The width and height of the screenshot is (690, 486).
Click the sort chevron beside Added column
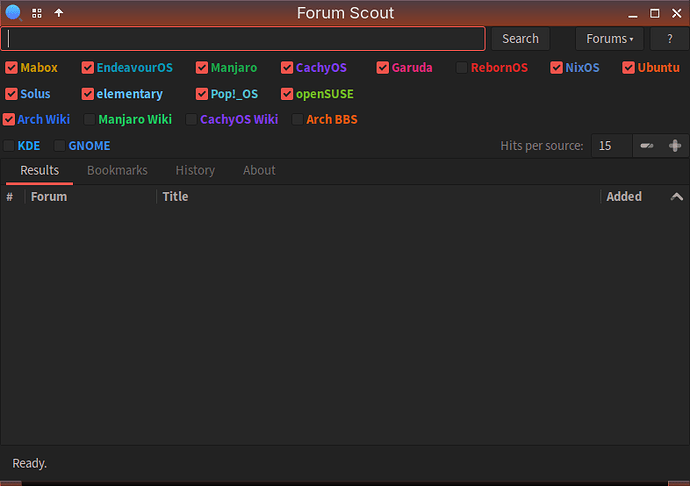676,197
